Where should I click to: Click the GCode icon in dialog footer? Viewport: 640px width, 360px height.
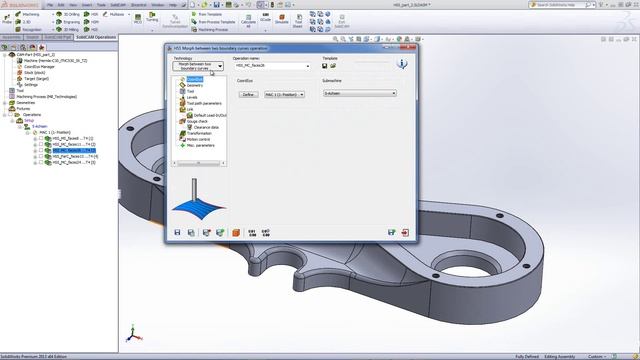(x=252, y=233)
